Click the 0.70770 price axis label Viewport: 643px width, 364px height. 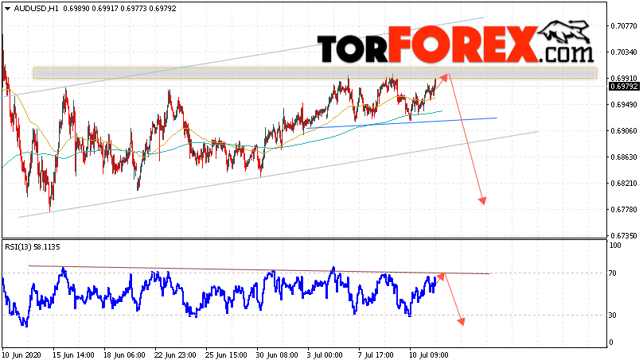[624, 25]
